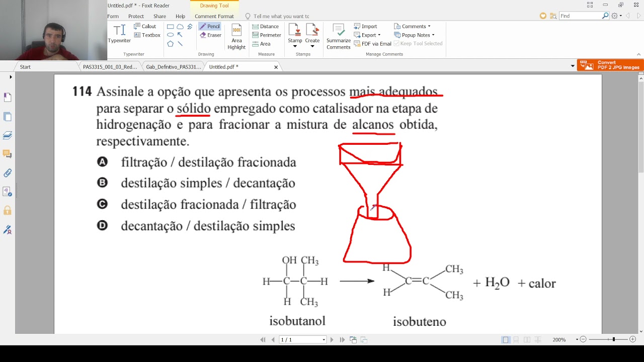The width and height of the screenshot is (644, 362).
Task: Toggle single page view mode
Action: 505,339
